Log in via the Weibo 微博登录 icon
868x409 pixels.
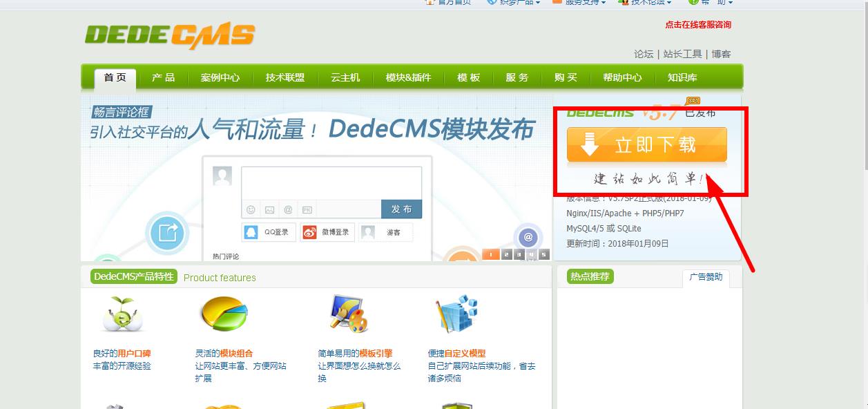pyautogui.click(x=311, y=232)
